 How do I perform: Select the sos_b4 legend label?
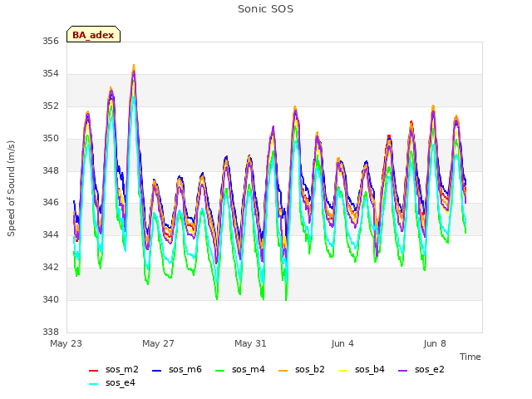(370, 369)
